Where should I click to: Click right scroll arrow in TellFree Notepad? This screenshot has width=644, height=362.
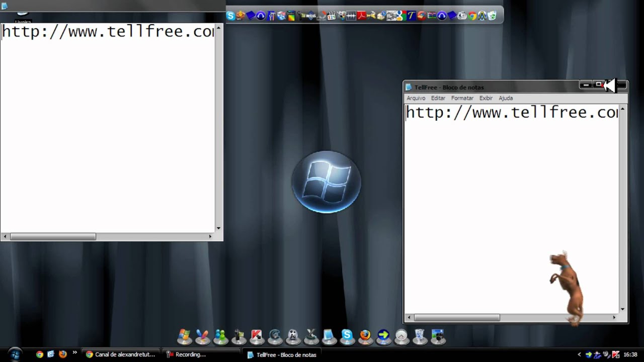pos(614,317)
